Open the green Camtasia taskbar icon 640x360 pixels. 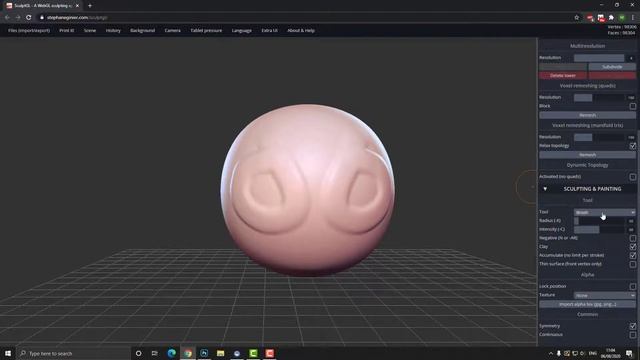click(253, 353)
